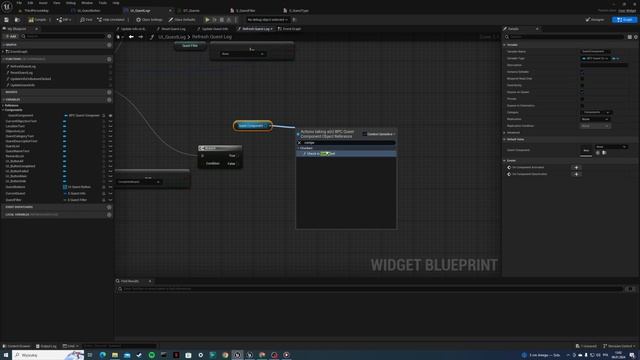Compile the widget blueprint
The image size is (640, 360).
click(38, 20)
